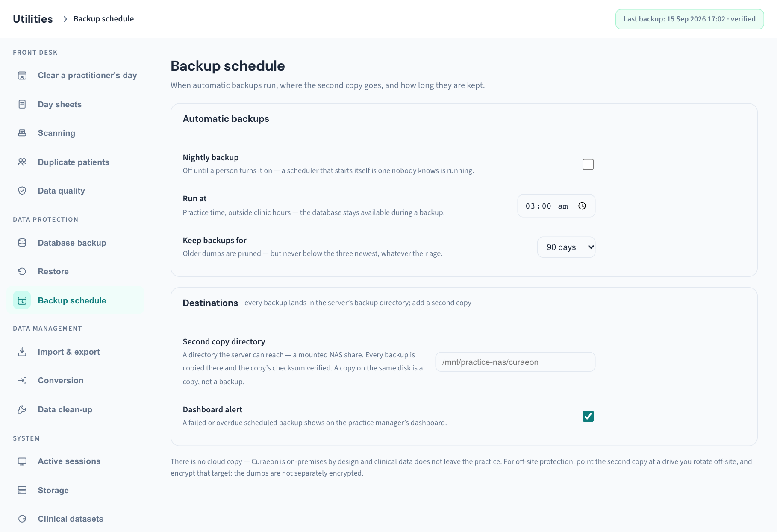Navigate to Database backup section

pyautogui.click(x=76, y=243)
